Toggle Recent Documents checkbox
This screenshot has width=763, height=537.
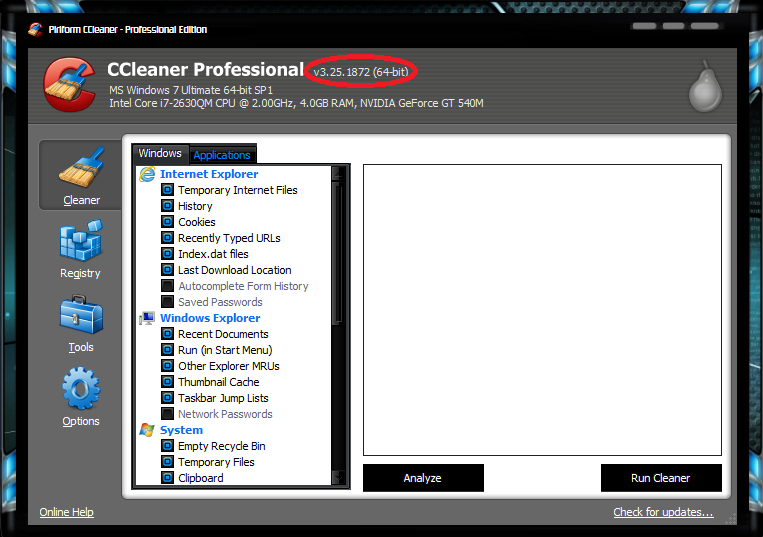[167, 334]
